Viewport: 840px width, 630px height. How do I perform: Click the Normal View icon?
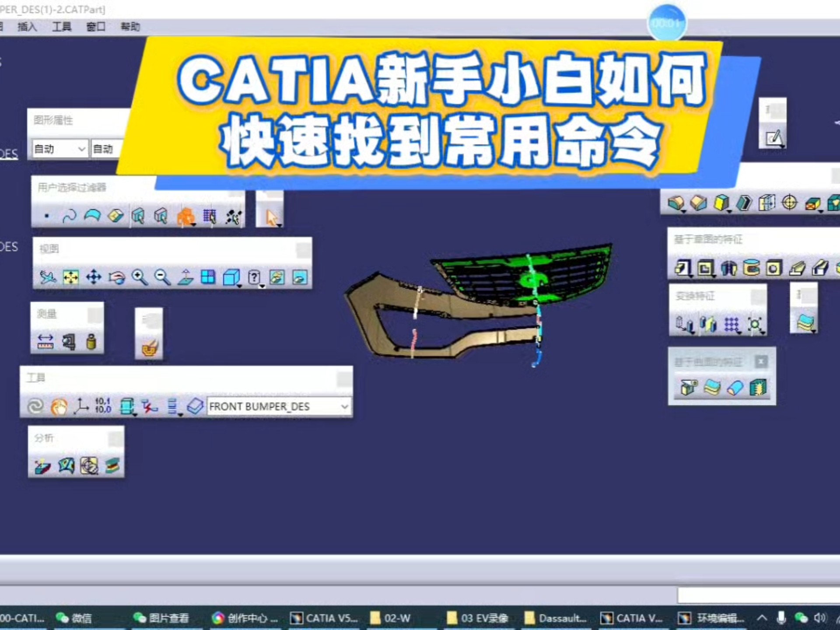(185, 277)
